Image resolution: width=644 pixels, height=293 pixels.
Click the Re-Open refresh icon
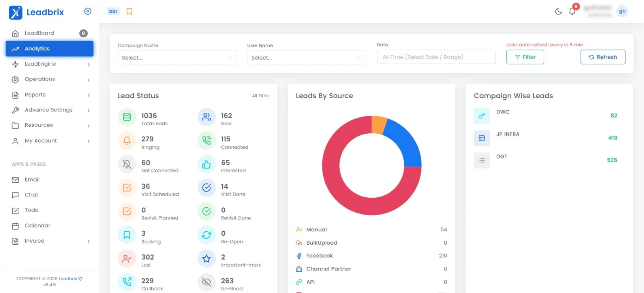pyautogui.click(x=206, y=235)
